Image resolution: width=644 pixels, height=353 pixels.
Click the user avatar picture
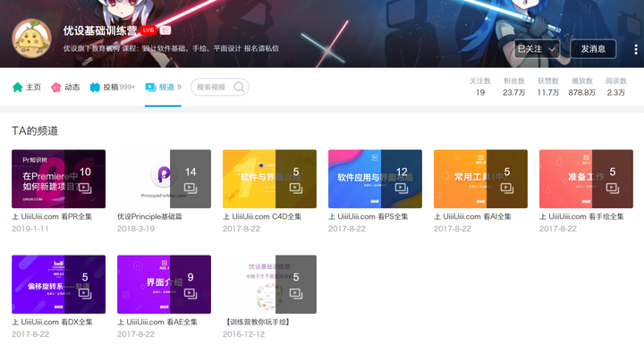coord(32,39)
